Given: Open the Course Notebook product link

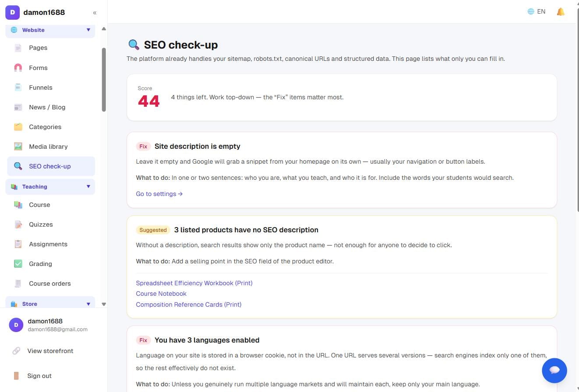Looking at the screenshot, I should click(x=161, y=294).
